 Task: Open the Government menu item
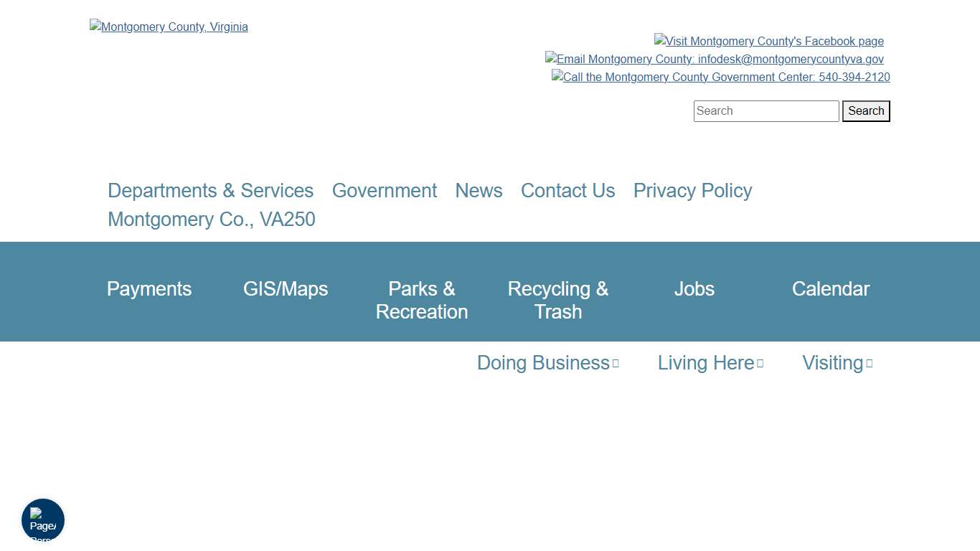tap(384, 191)
